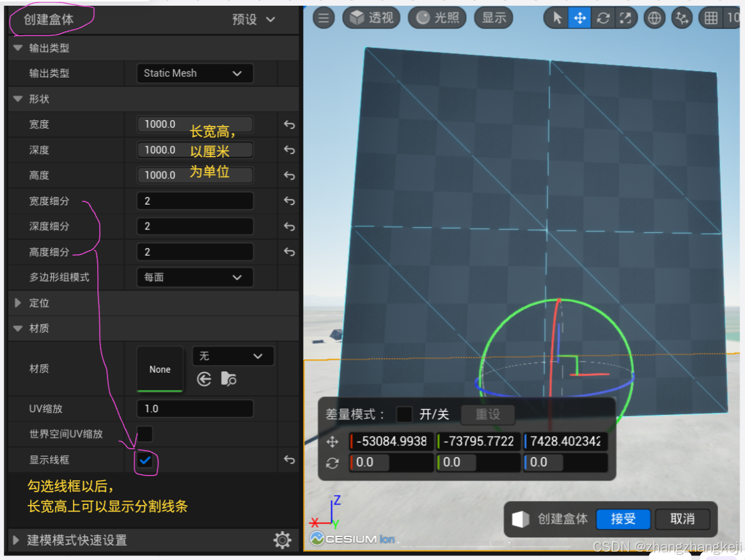Viewport: 745px width, 560px height.
Task: Reset 显示线框 to default
Action: click(x=289, y=460)
